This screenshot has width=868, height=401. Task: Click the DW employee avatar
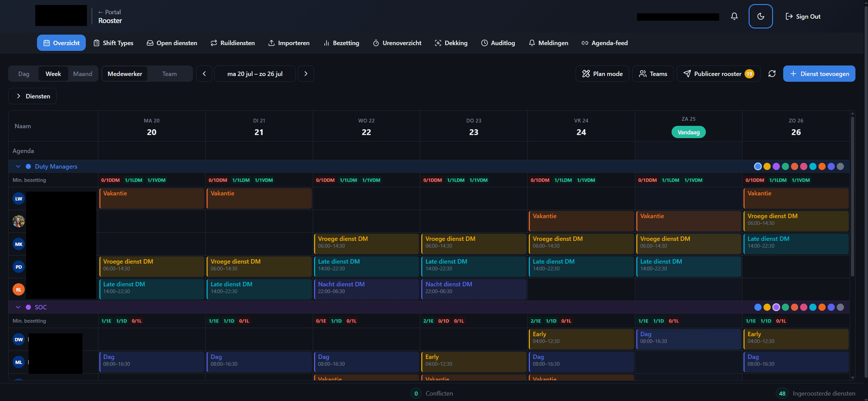click(x=19, y=340)
